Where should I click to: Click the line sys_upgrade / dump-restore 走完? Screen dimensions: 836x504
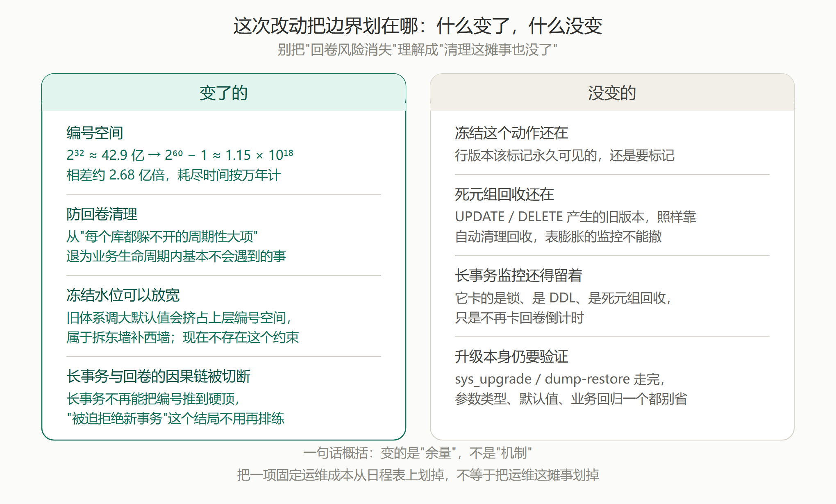coord(560,379)
